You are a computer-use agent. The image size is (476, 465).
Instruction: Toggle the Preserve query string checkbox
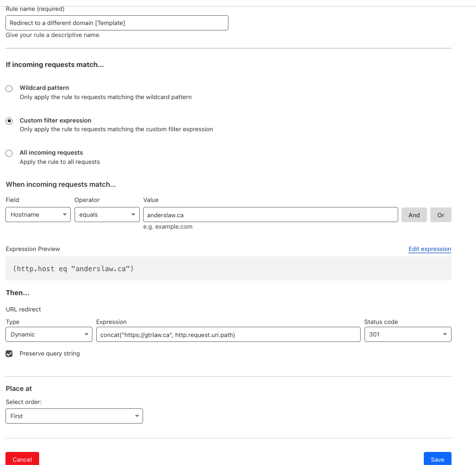click(x=9, y=354)
